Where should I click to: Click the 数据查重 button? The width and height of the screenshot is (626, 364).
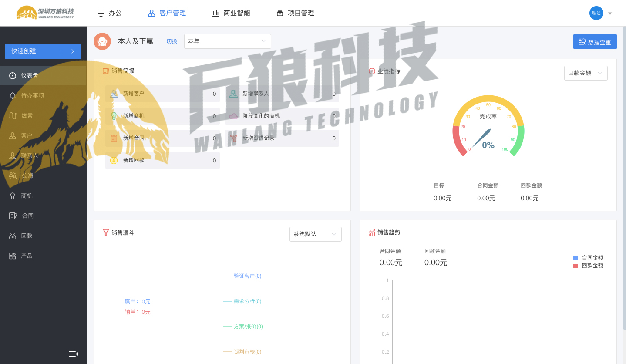point(595,42)
